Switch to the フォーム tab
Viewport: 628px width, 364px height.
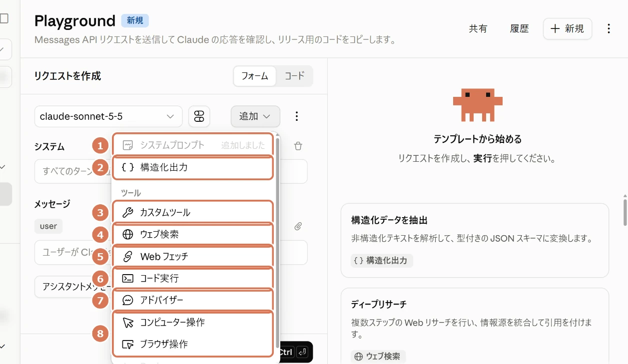[255, 76]
